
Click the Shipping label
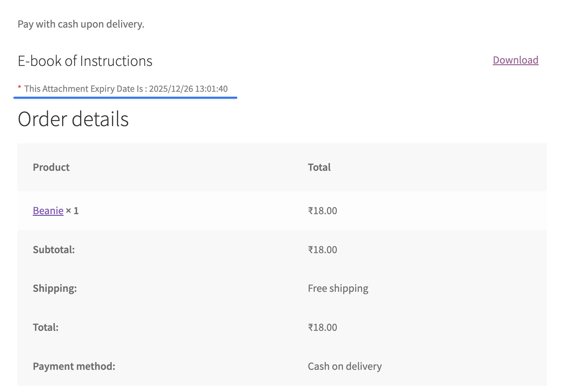click(55, 288)
